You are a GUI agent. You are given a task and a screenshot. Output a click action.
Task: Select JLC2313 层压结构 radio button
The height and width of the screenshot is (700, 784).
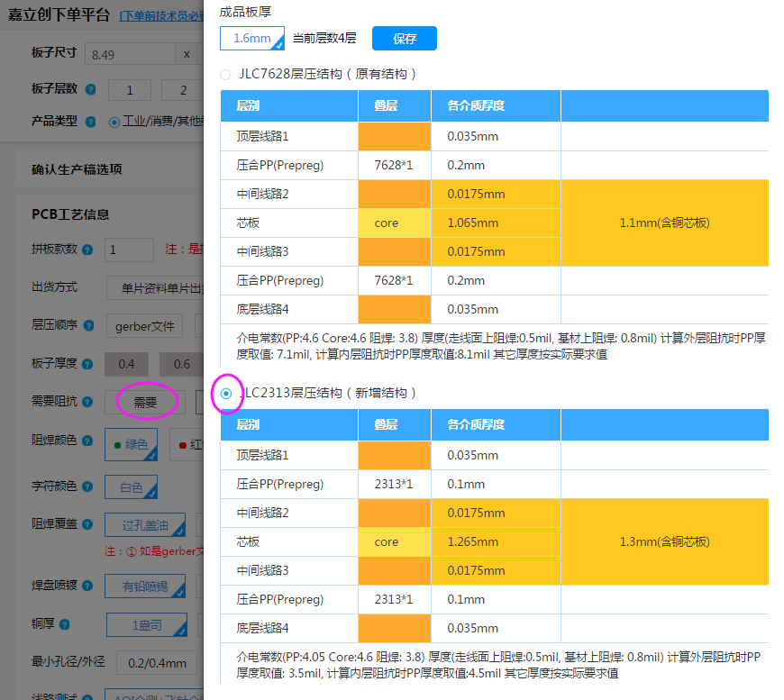[x=225, y=393]
